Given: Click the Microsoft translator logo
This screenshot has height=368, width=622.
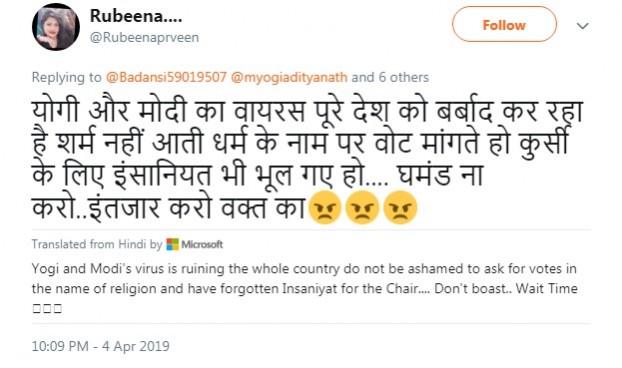Looking at the screenshot, I should coord(194,244).
